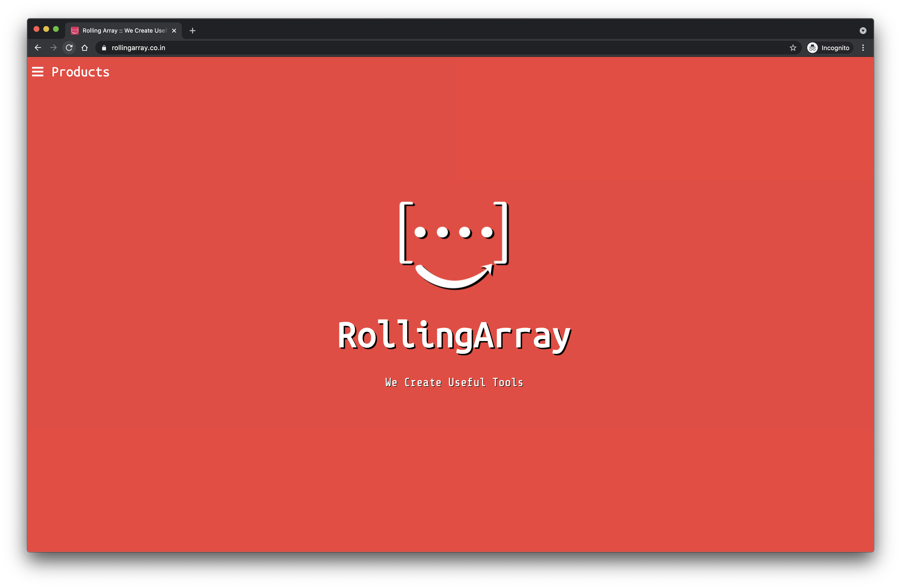Open the Products menu

tap(80, 72)
